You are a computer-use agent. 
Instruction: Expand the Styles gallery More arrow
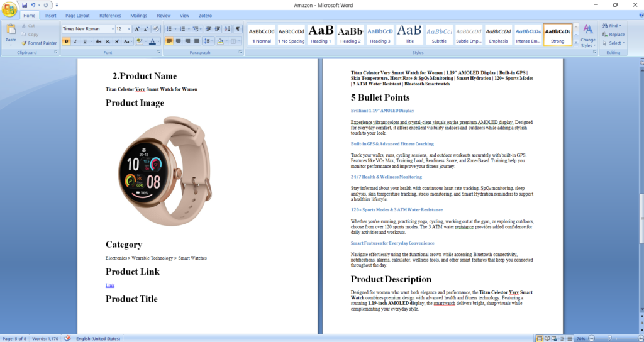coord(576,42)
